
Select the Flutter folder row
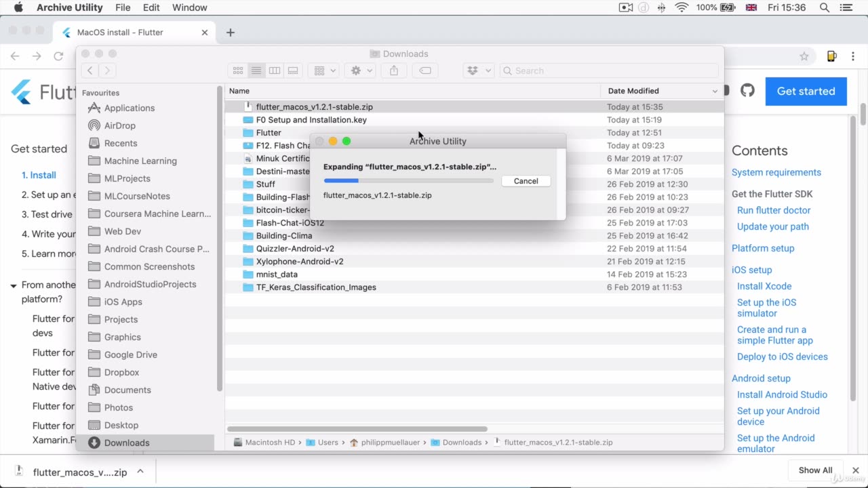pyautogui.click(x=474, y=132)
